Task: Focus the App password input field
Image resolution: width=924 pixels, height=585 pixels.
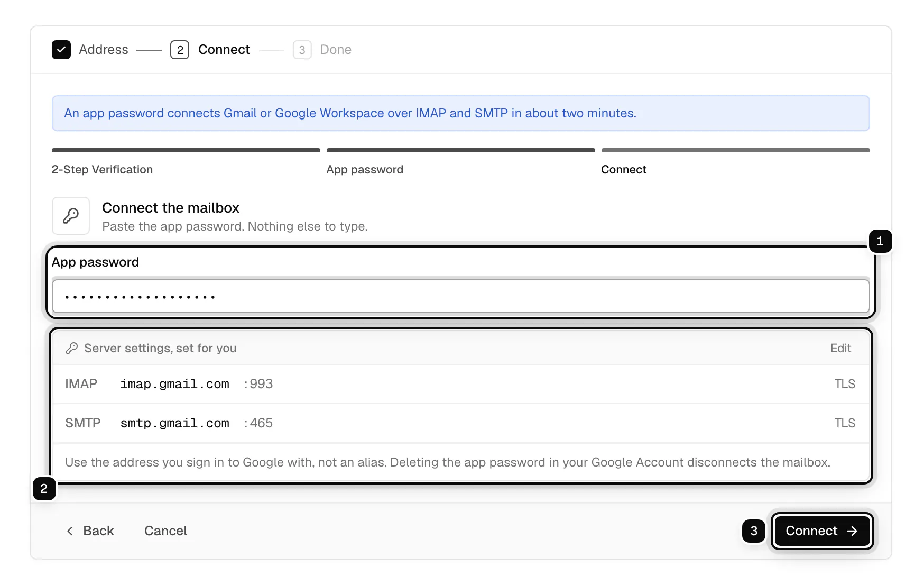Action: tap(461, 297)
